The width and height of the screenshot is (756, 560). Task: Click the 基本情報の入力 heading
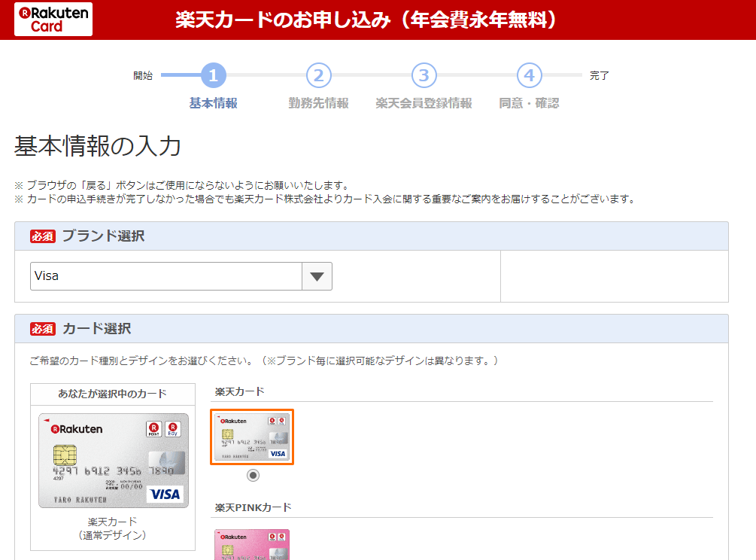pos(97,146)
